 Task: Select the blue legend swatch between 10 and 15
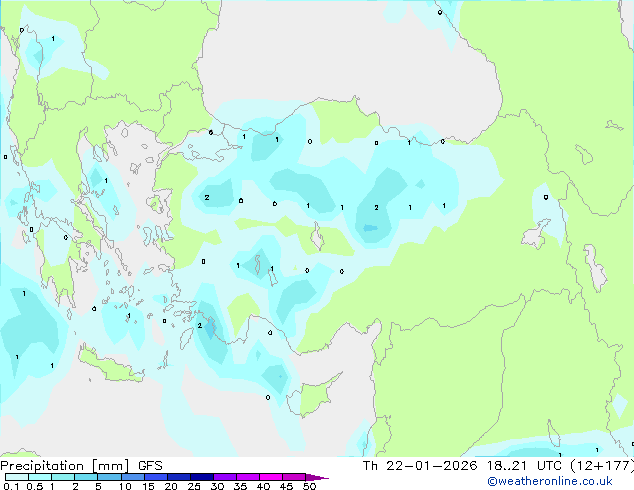point(133,477)
